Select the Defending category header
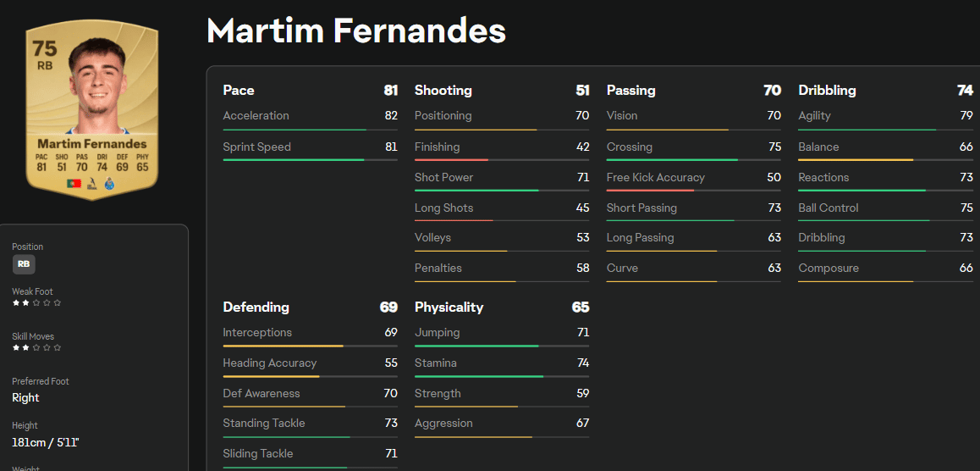Screen dimensions: 980x471 pyautogui.click(x=256, y=307)
